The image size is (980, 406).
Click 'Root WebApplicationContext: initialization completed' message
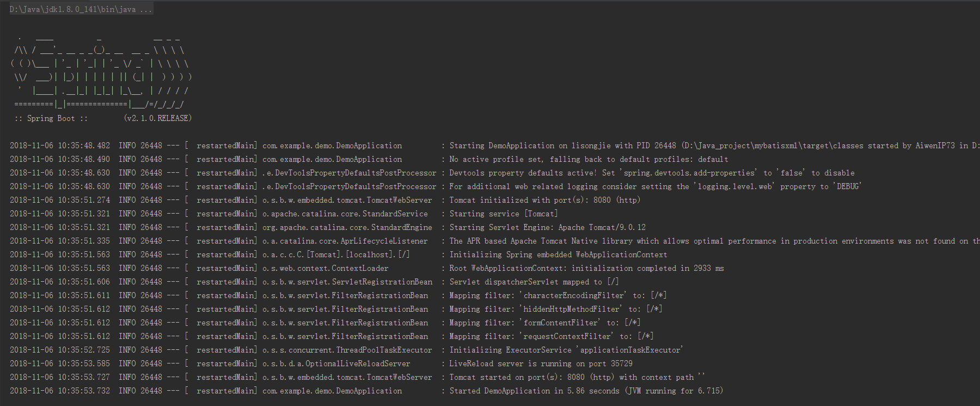pyautogui.click(x=586, y=268)
